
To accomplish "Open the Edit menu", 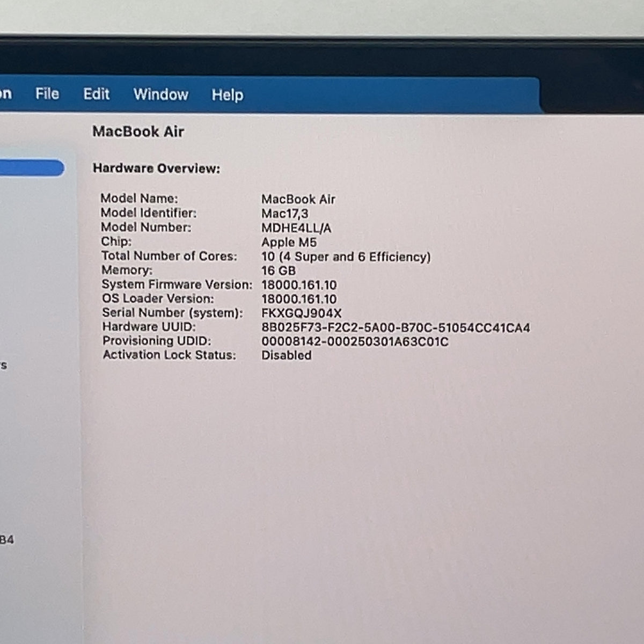I will [97, 94].
